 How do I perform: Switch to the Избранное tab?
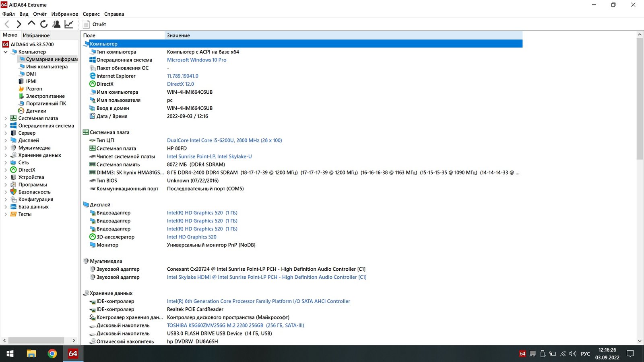point(36,35)
